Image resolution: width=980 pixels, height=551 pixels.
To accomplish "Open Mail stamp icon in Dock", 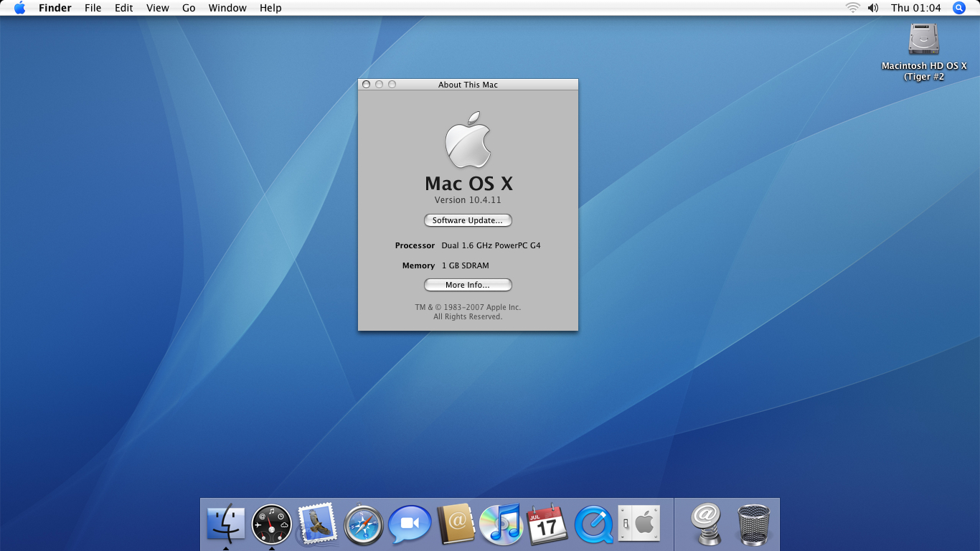I will tap(317, 524).
